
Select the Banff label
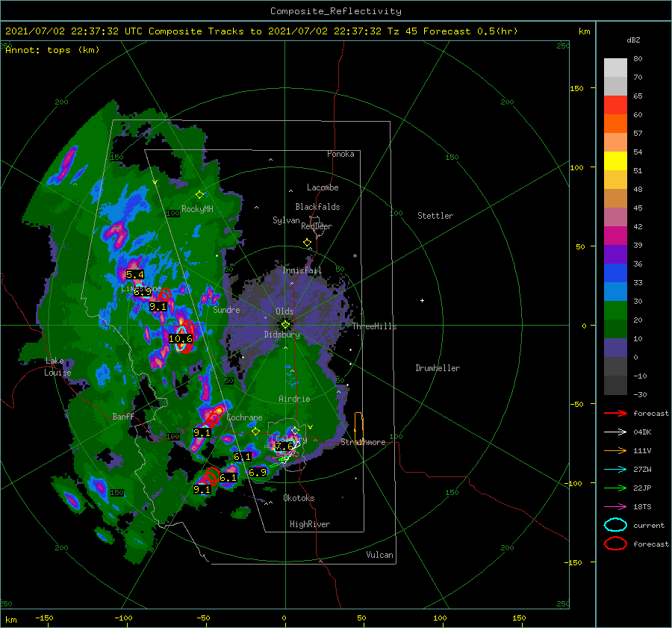pyautogui.click(x=123, y=416)
